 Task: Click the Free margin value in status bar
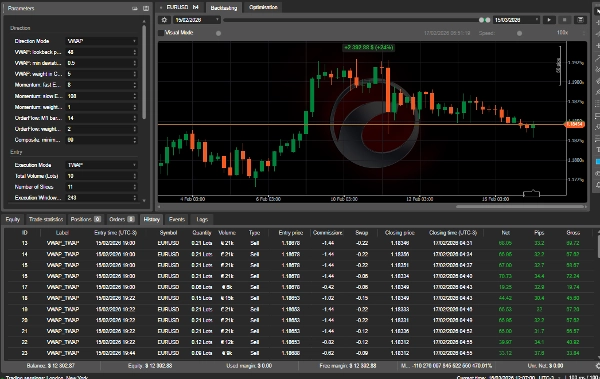(347, 366)
